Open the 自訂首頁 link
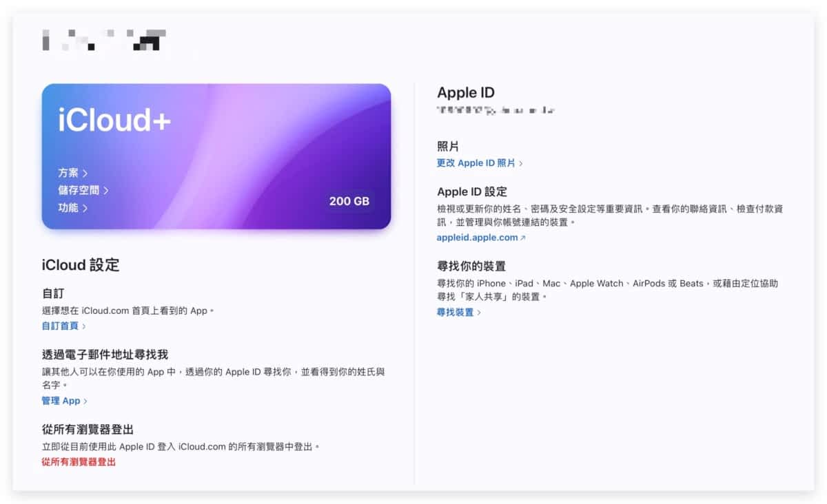Image resolution: width=827 pixels, height=504 pixels. click(60, 326)
